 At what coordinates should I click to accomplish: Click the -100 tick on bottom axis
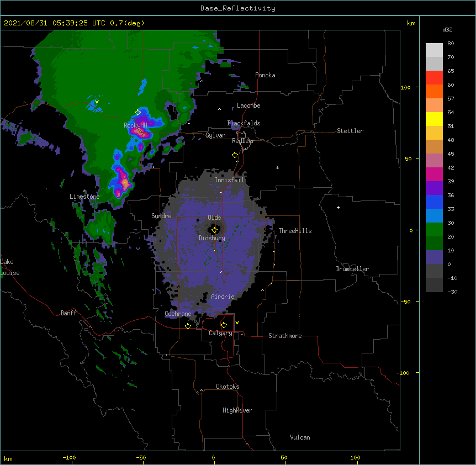tap(69, 457)
